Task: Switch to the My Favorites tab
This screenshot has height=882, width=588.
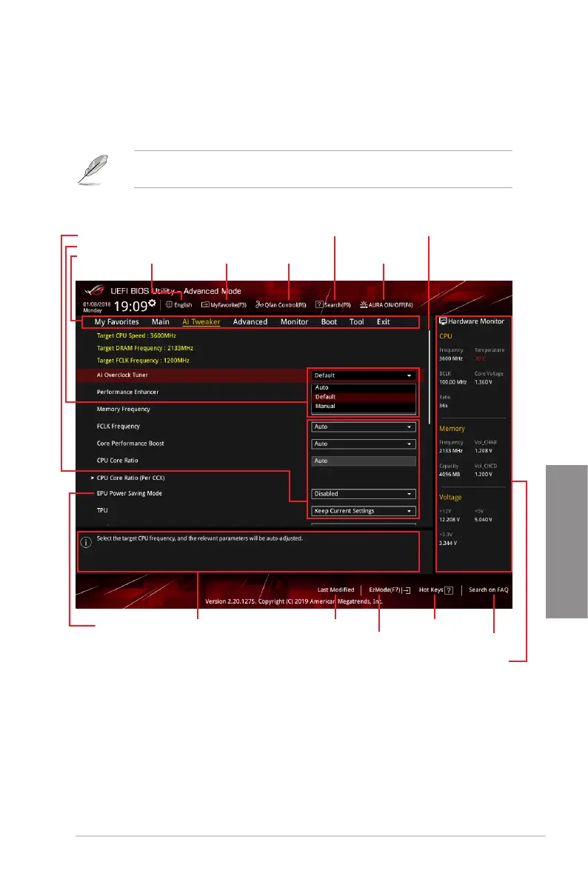Action: [116, 321]
